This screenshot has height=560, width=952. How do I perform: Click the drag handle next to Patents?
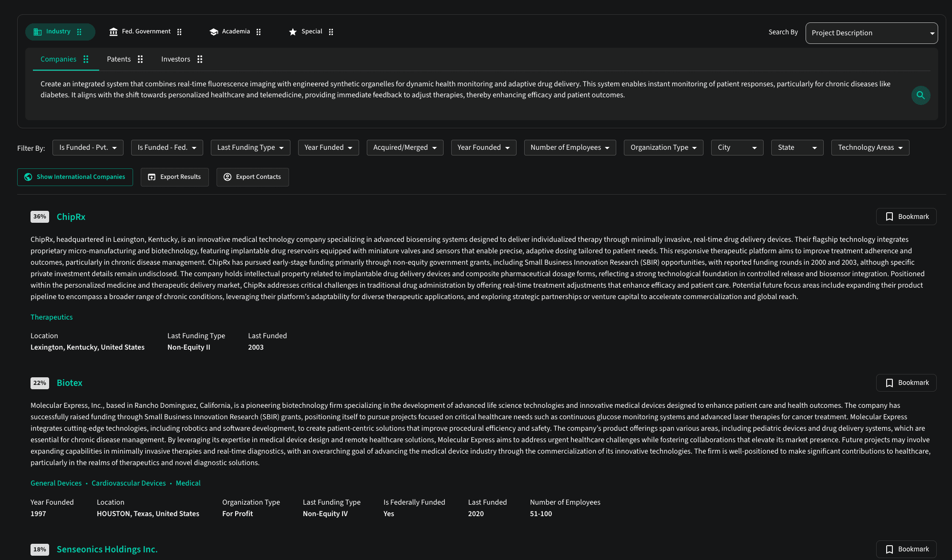pyautogui.click(x=140, y=59)
